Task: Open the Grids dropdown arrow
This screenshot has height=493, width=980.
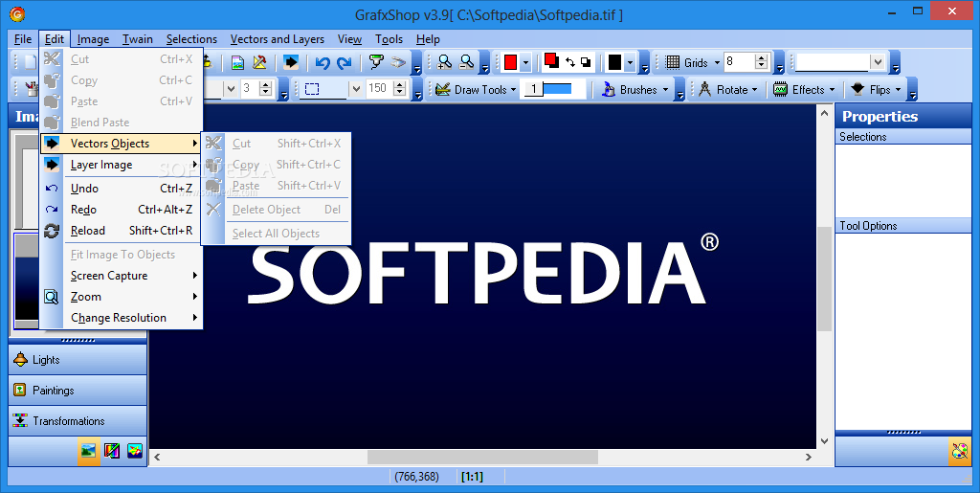Action: (x=717, y=62)
